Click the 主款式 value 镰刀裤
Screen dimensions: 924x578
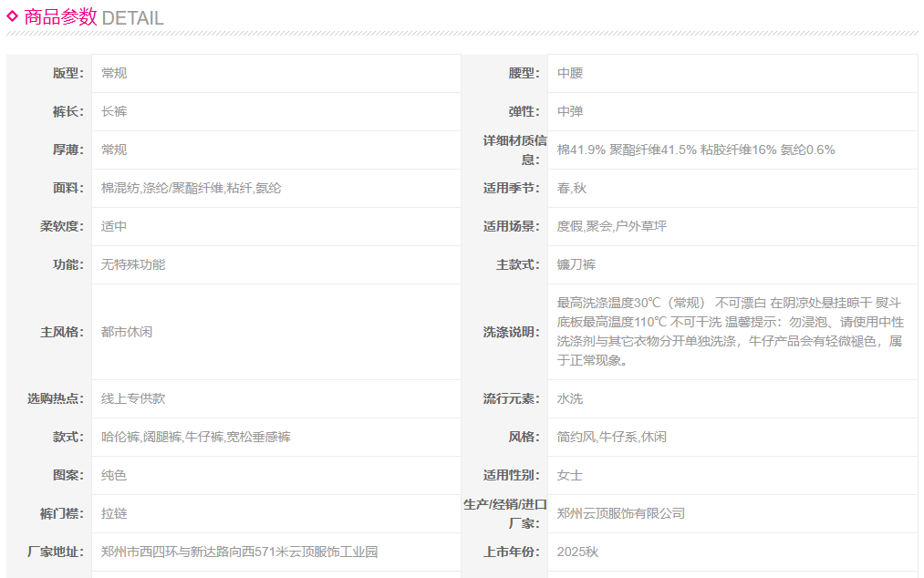pos(576,264)
